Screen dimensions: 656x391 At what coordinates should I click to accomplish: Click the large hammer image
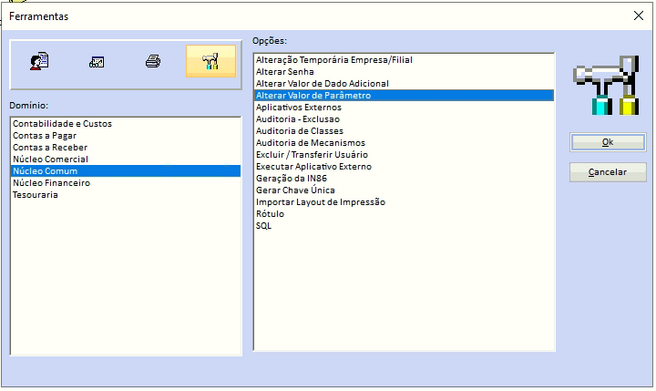point(607,85)
